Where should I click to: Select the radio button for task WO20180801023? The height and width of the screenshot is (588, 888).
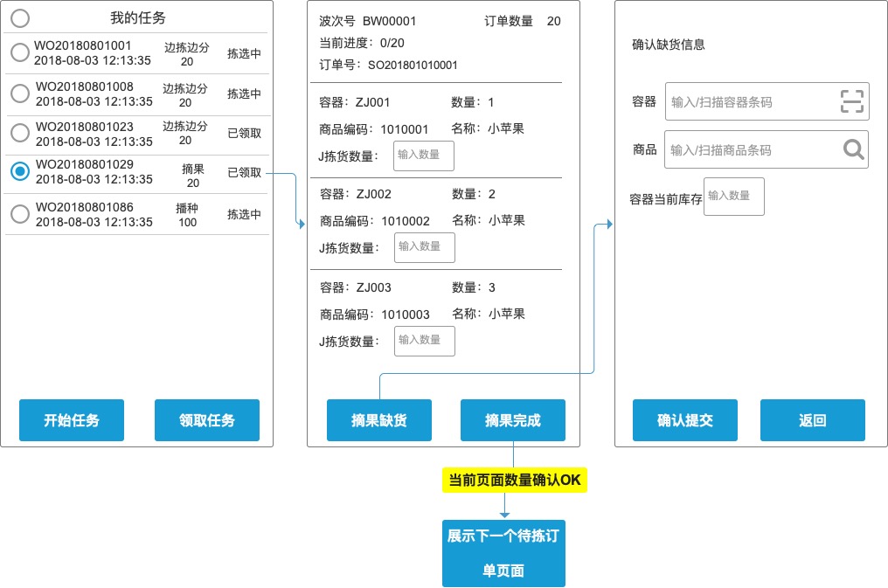point(19,133)
